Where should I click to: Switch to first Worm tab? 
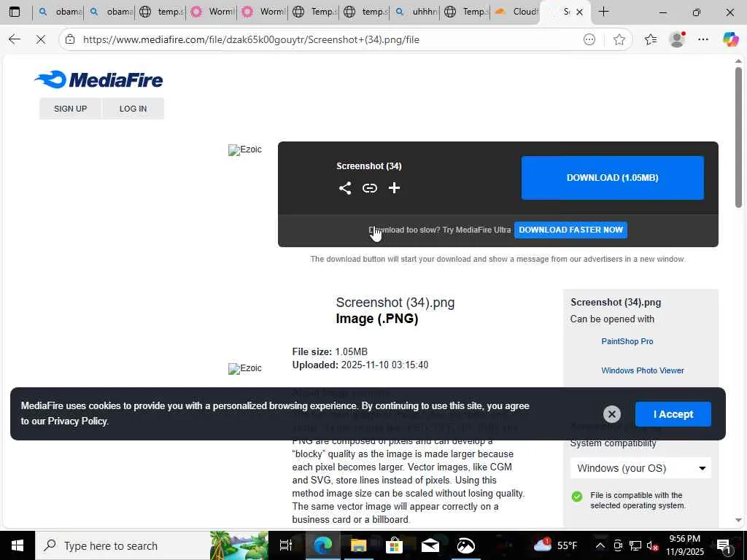[x=212, y=12]
